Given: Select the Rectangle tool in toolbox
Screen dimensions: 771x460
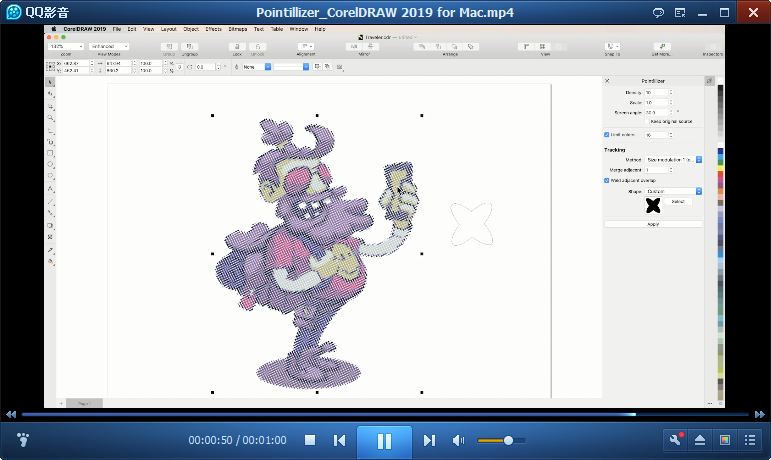Looking at the screenshot, I should pyautogui.click(x=50, y=153).
